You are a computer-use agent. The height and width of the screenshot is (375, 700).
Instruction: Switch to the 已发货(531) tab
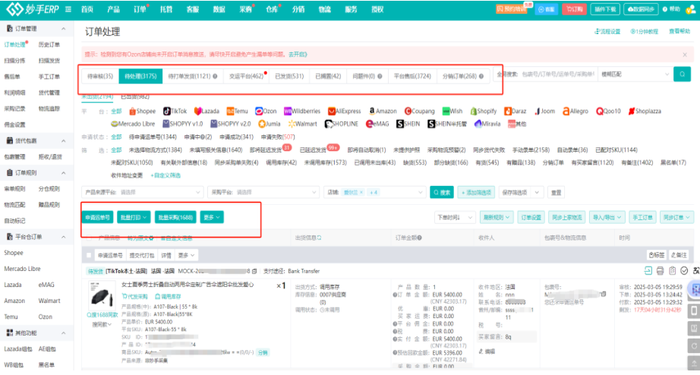point(289,76)
